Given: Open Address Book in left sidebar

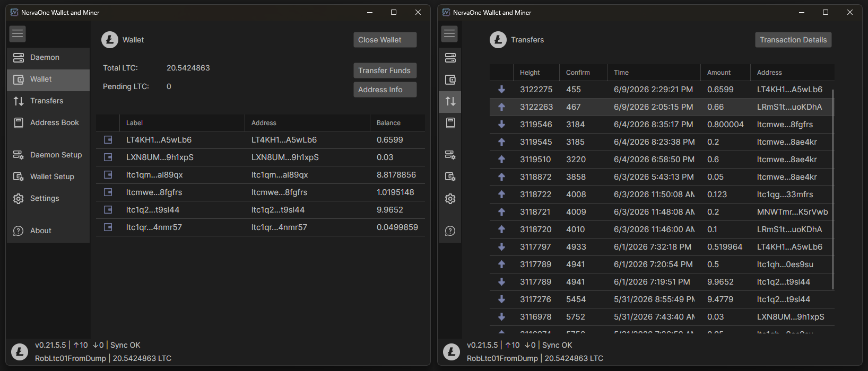Looking at the screenshot, I should (48, 122).
